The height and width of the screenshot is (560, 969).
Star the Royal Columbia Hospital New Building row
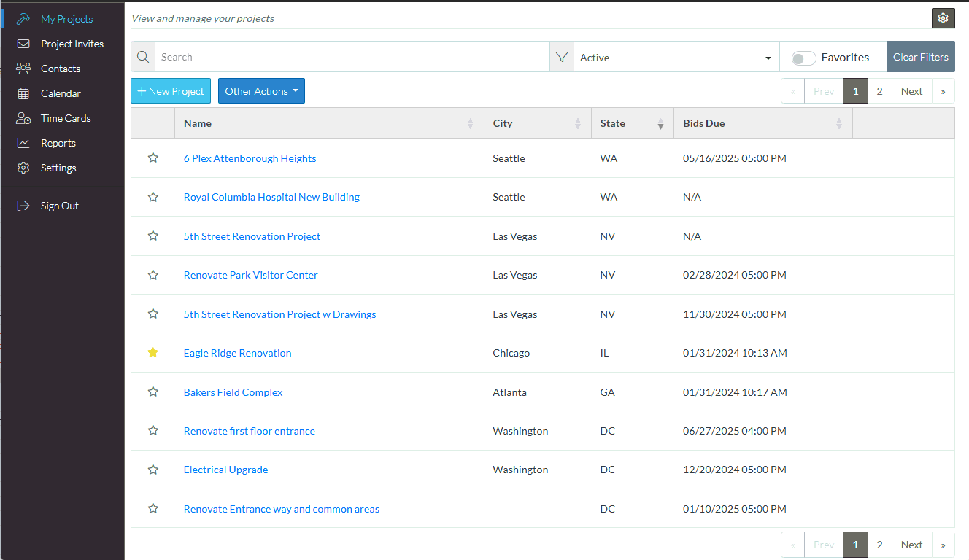153,197
